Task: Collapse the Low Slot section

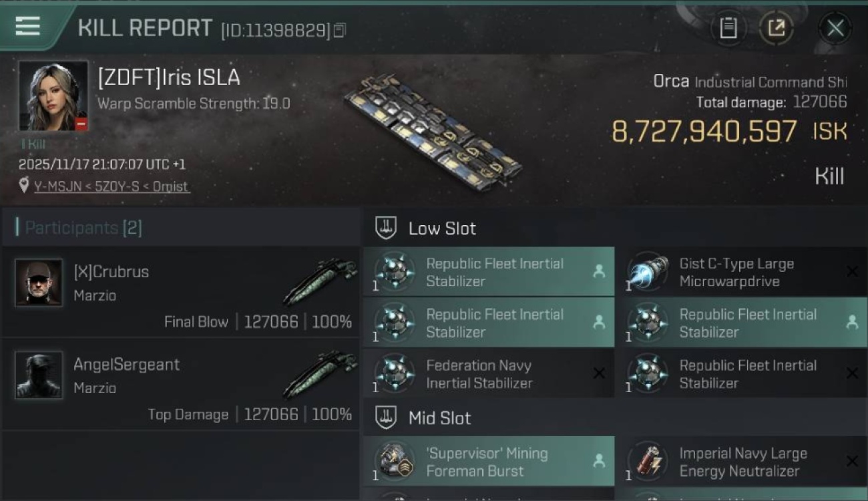Action: [x=387, y=228]
